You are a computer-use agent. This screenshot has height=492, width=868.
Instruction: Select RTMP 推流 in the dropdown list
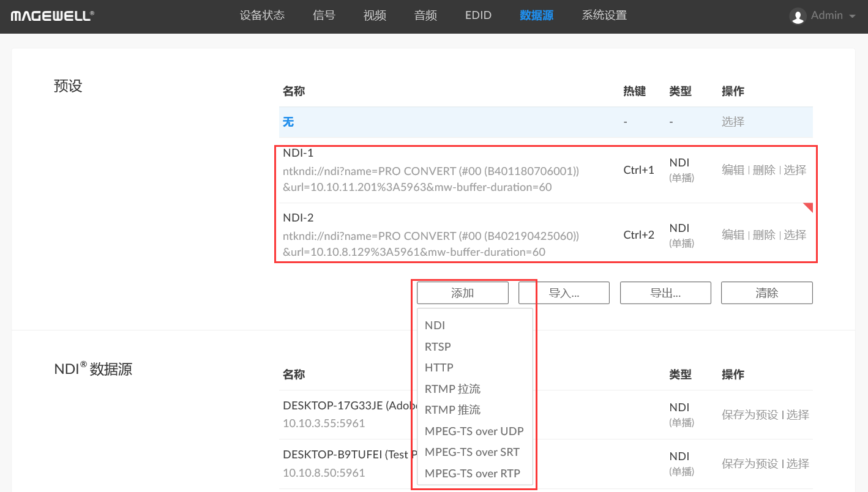point(452,410)
